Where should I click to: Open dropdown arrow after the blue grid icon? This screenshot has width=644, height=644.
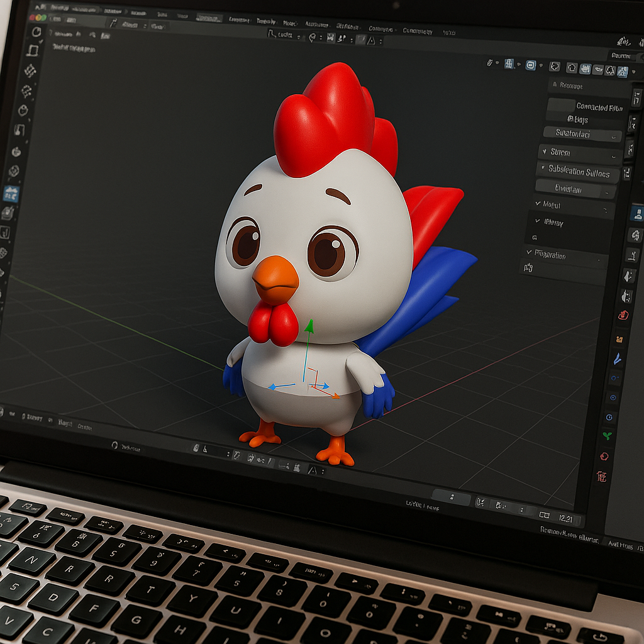click(x=519, y=65)
